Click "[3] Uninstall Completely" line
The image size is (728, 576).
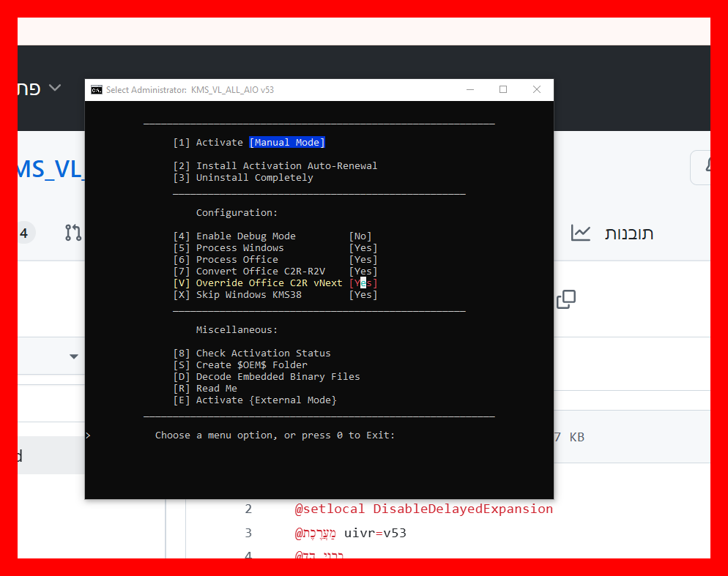(x=243, y=178)
